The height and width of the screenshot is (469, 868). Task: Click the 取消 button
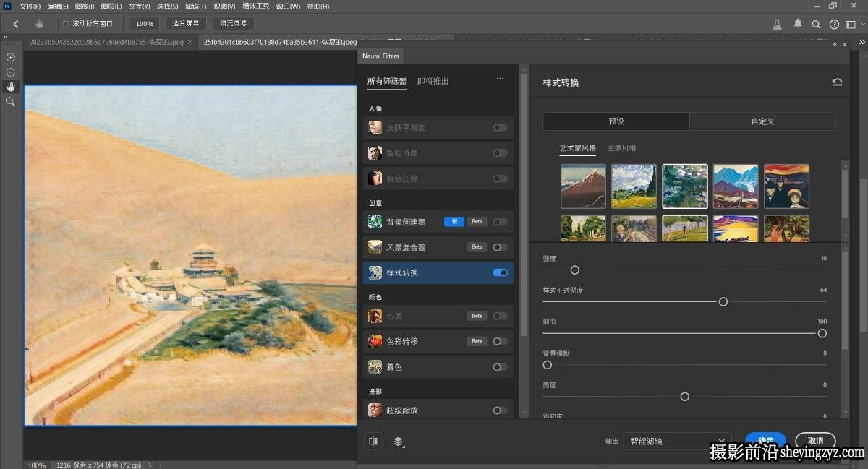[x=815, y=440]
